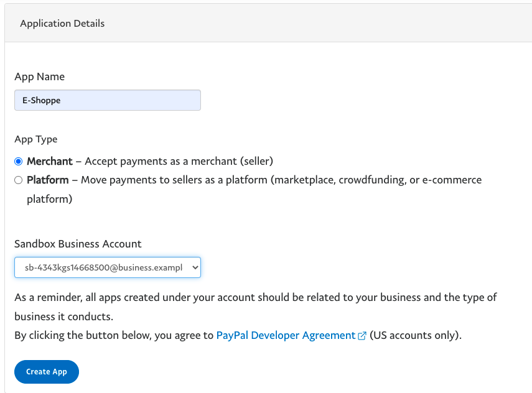Screen dimensions: 532x393
Task: Select the Merchant app type radio button
Action: 18,162
